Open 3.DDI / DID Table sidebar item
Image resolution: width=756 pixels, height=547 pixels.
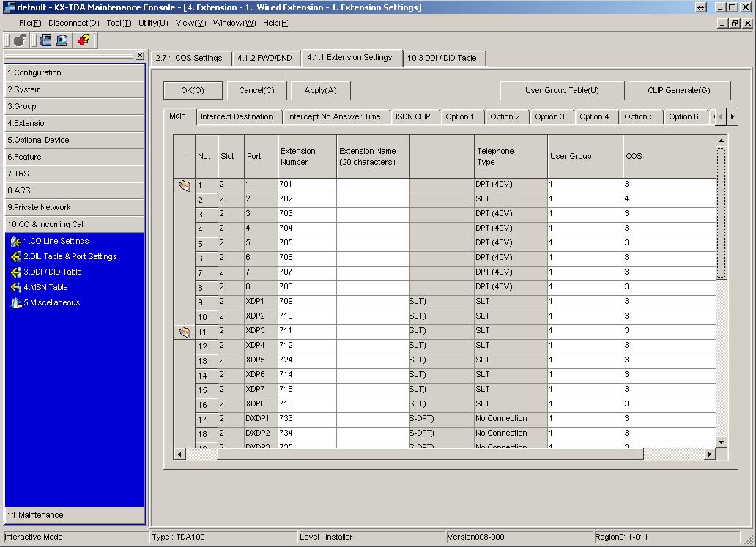point(53,272)
